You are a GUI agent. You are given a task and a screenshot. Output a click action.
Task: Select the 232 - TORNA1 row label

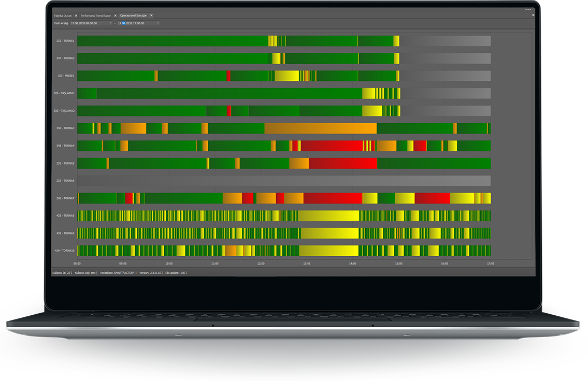tap(65, 41)
